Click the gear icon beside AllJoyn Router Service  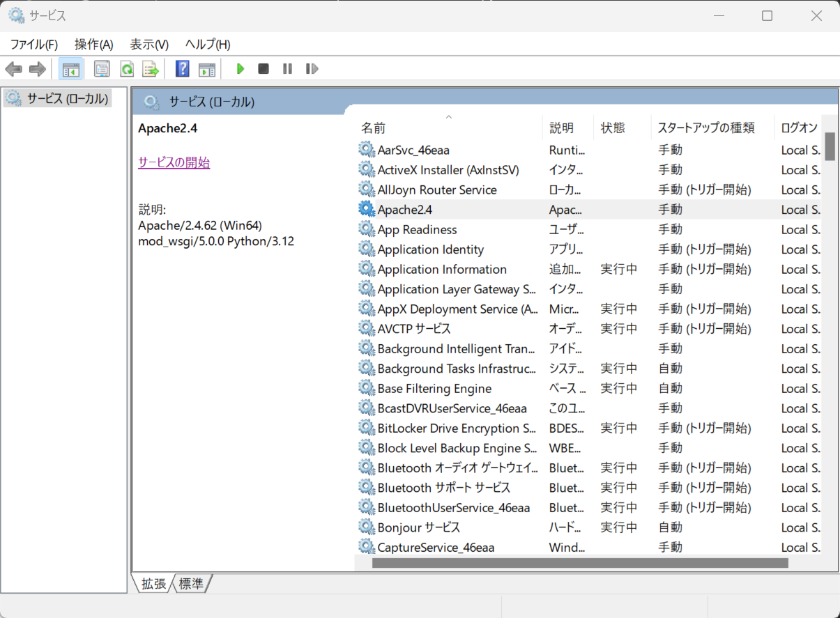(366, 189)
